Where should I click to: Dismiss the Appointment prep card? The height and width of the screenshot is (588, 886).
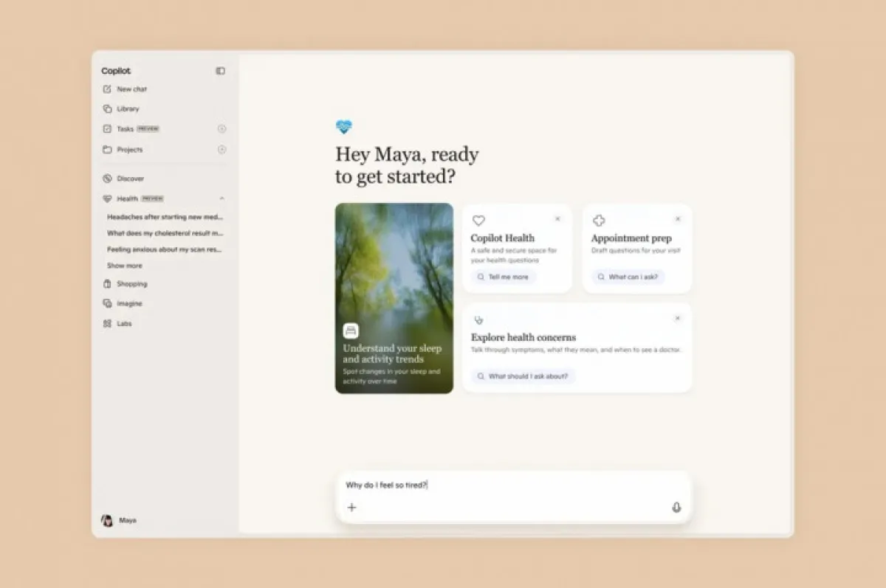coord(678,219)
